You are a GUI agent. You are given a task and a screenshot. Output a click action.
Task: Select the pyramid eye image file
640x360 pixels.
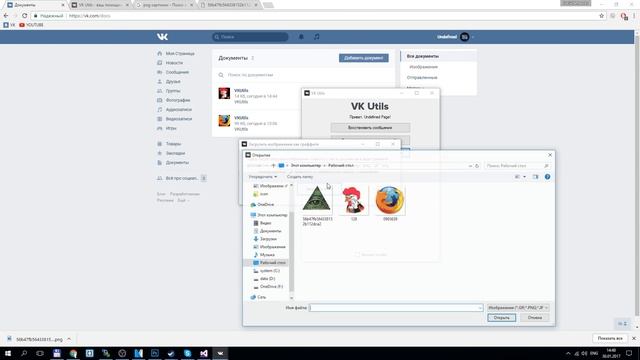pyautogui.click(x=317, y=205)
